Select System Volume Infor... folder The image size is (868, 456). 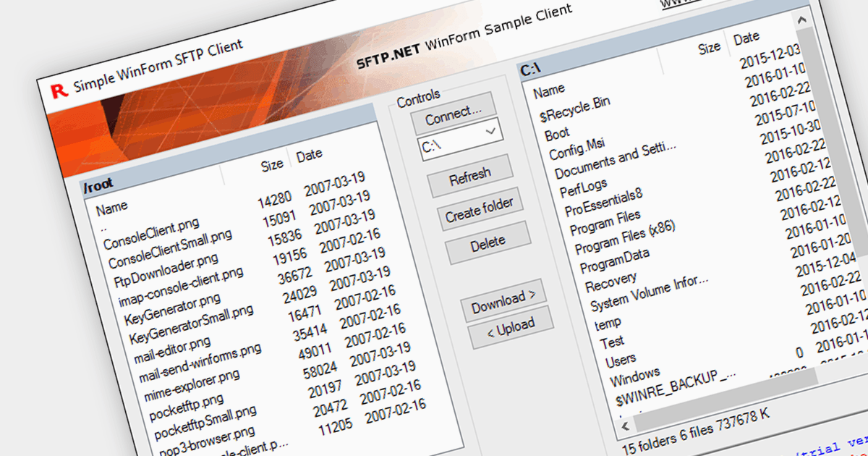(650, 292)
